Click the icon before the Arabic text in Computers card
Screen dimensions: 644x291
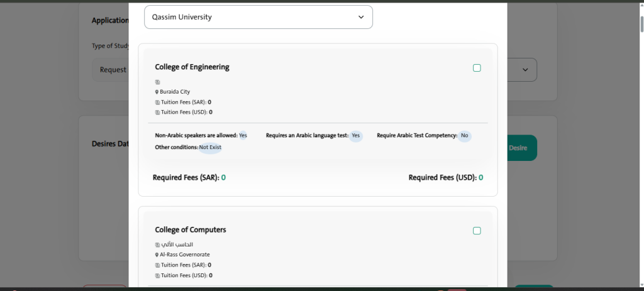[x=157, y=244]
